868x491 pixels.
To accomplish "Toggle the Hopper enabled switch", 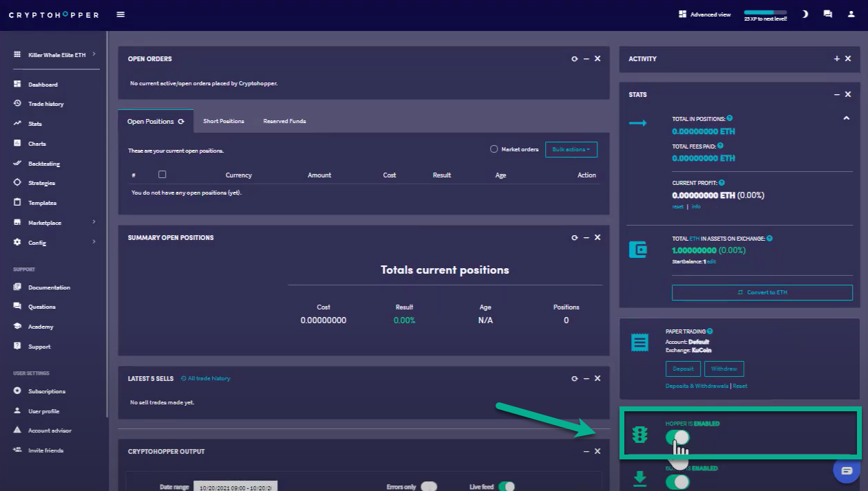I will tap(677, 437).
